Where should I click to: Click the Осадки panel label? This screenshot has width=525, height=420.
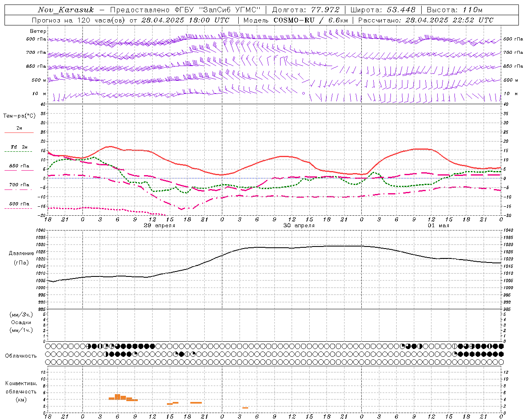tap(21, 322)
